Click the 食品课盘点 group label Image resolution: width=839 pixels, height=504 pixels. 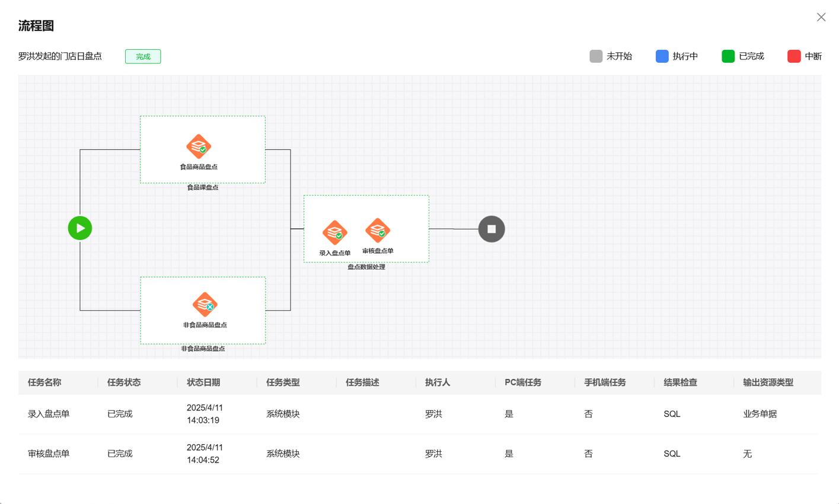[x=203, y=187]
